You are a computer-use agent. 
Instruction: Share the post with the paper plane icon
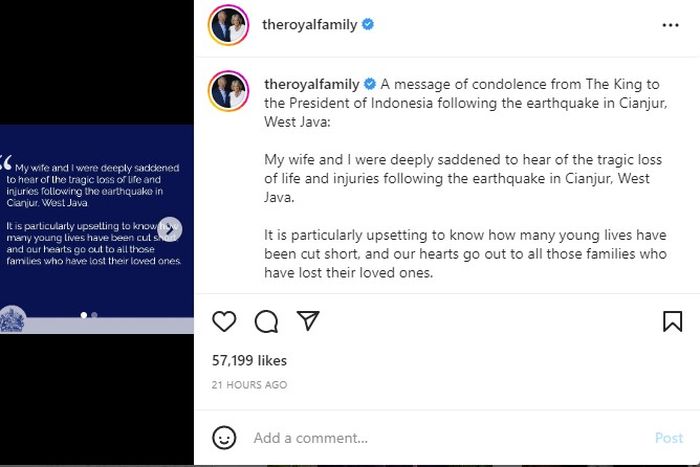coord(308,321)
